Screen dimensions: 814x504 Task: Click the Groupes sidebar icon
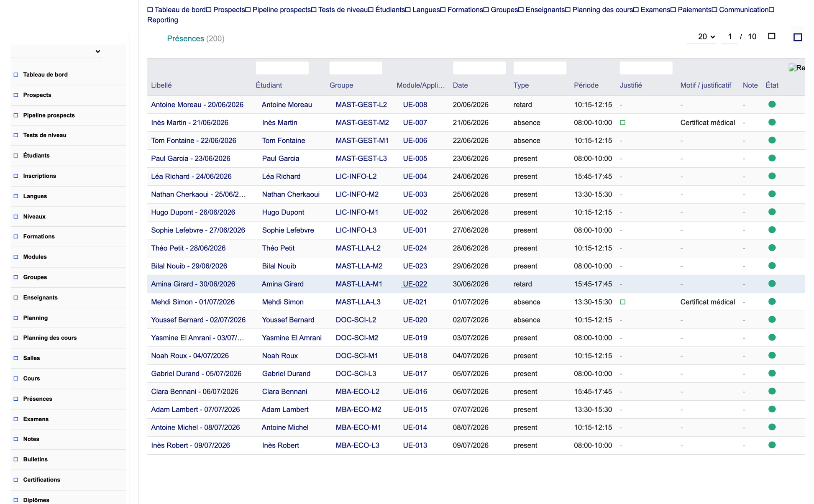coord(16,277)
